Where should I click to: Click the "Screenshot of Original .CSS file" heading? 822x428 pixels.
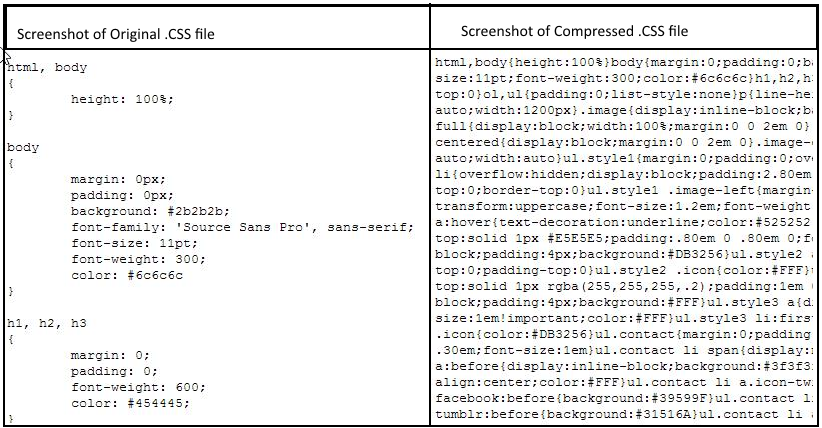(x=115, y=35)
